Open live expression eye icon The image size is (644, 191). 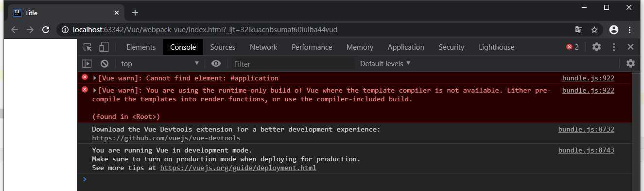point(216,63)
